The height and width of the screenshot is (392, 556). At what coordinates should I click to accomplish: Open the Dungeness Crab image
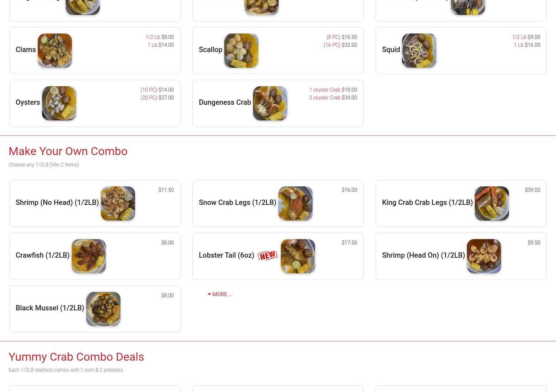pyautogui.click(x=270, y=103)
